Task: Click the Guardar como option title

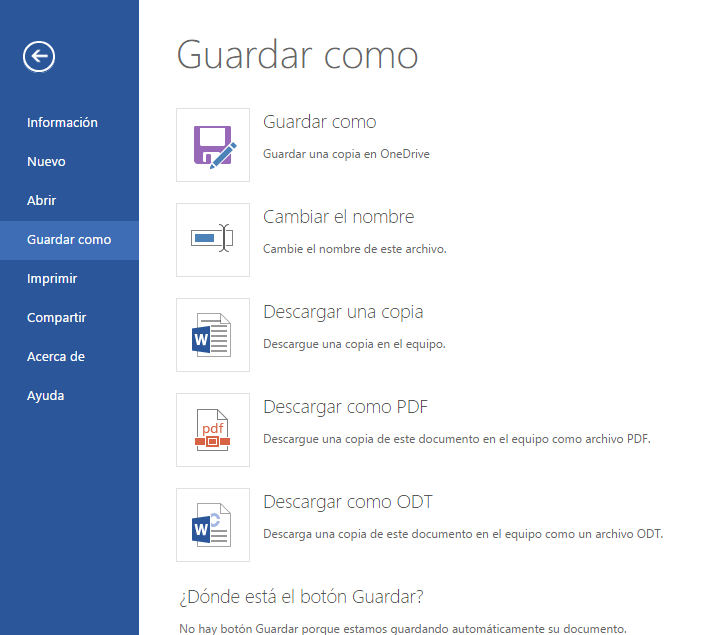Action: 320,122
